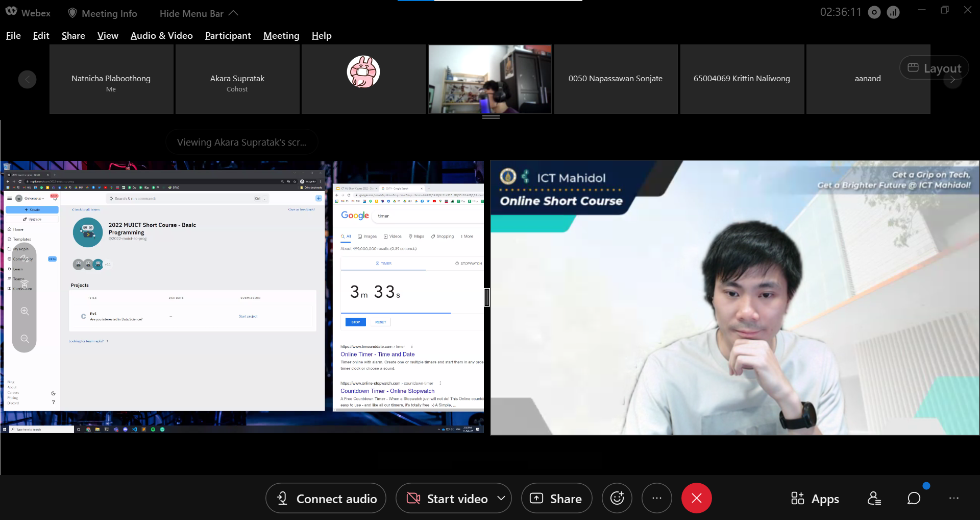
Task: Click the recording indicator icon
Action: (874, 13)
